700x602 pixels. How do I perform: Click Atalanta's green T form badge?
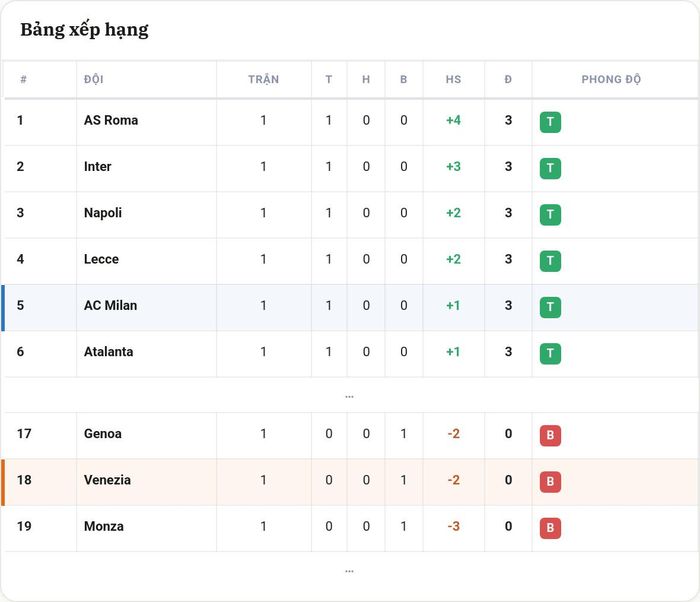(x=550, y=354)
